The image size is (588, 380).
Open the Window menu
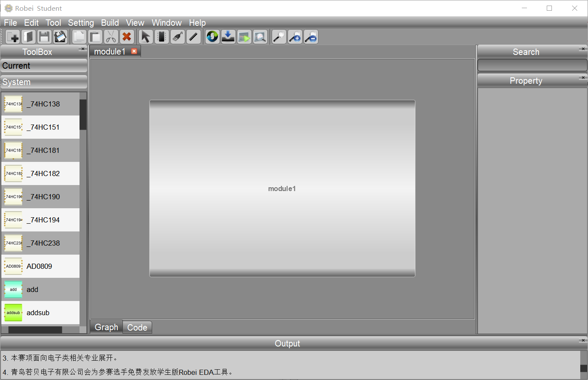[x=167, y=23]
